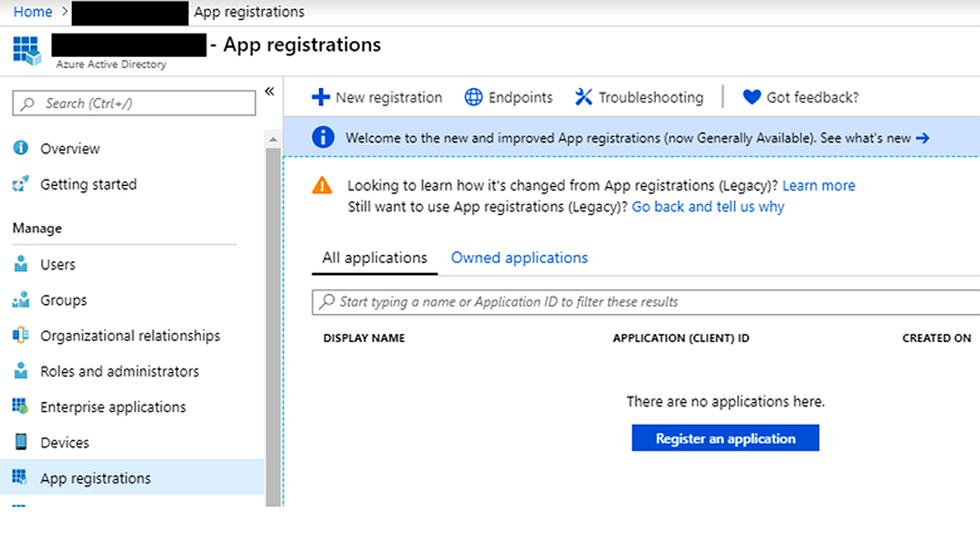Screen dimensions: 980x558
Task: Open the Learn more link
Action: click(x=818, y=185)
